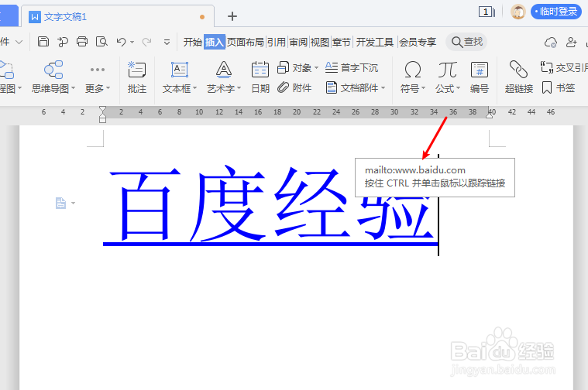
Task: Expand the 文本框 dropdown arrow
Action: [194, 89]
